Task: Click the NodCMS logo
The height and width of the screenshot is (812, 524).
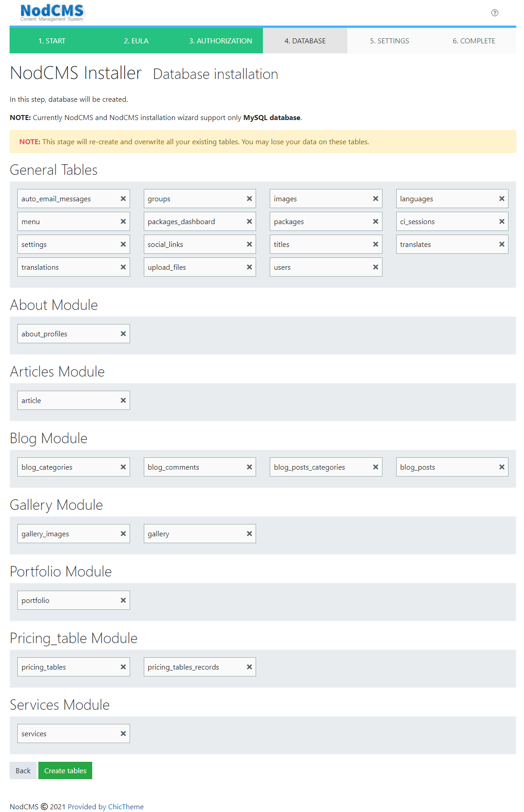Action: 52,12
